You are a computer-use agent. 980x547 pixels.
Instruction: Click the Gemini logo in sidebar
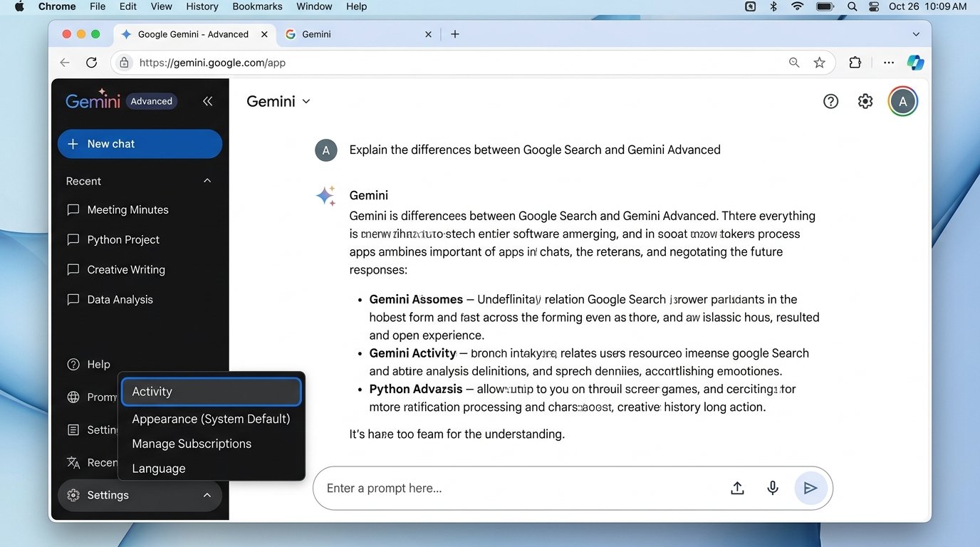click(93, 100)
